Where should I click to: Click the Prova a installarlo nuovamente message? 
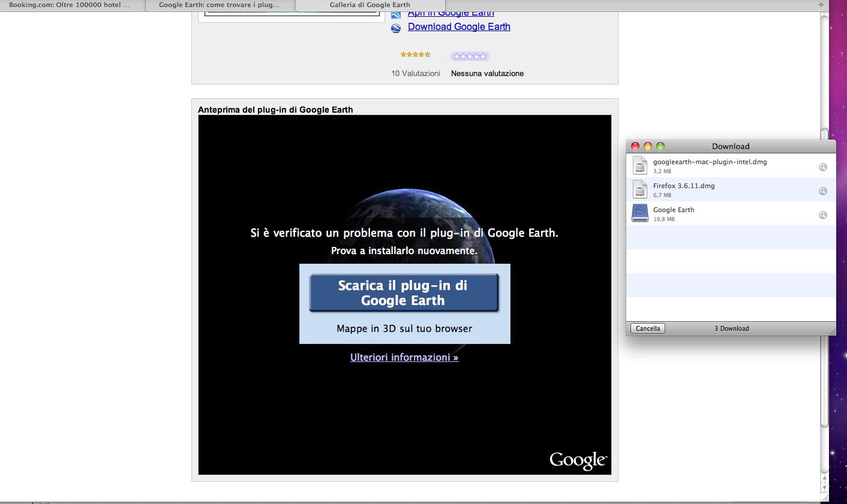(x=404, y=251)
